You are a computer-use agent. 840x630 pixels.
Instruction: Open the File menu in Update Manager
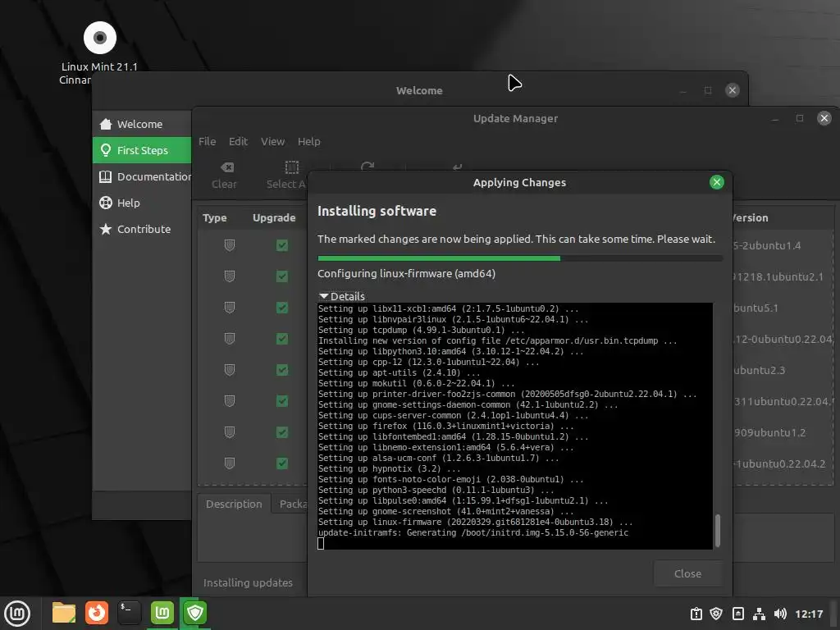pyautogui.click(x=207, y=141)
